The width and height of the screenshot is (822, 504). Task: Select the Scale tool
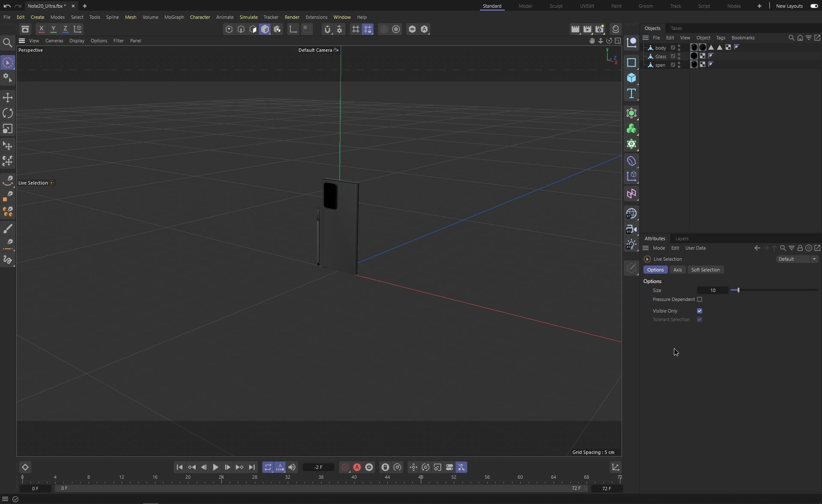pos(8,129)
